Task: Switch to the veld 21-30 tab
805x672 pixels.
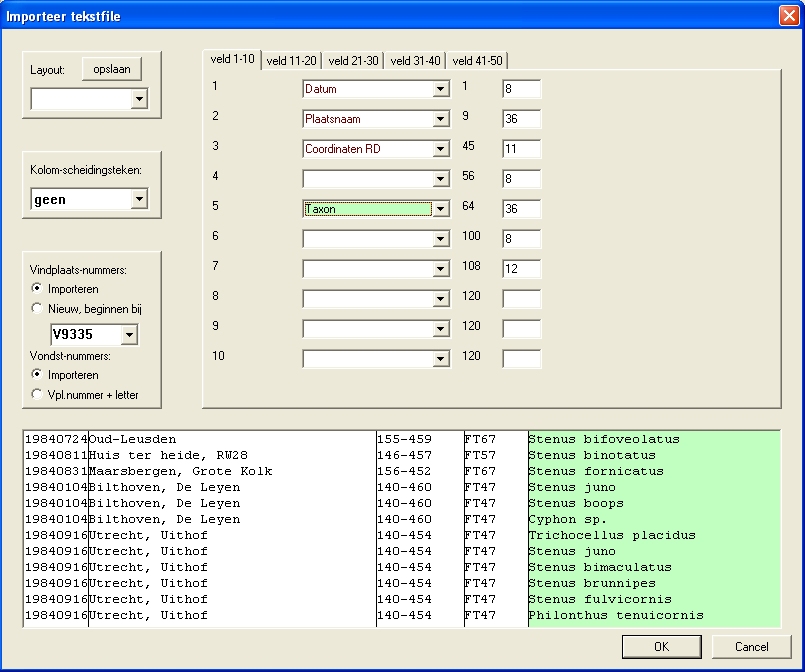Action: (x=354, y=61)
